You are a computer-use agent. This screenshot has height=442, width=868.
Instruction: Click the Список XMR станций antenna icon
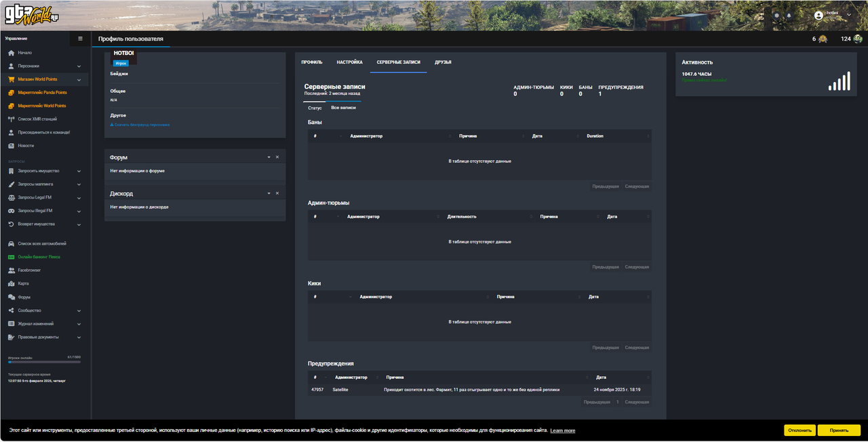[11, 119]
